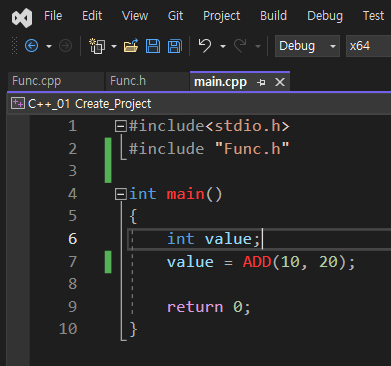Open the C++_01 Create_Project scope dropdown
This screenshot has height=366, width=391.
click(x=199, y=104)
